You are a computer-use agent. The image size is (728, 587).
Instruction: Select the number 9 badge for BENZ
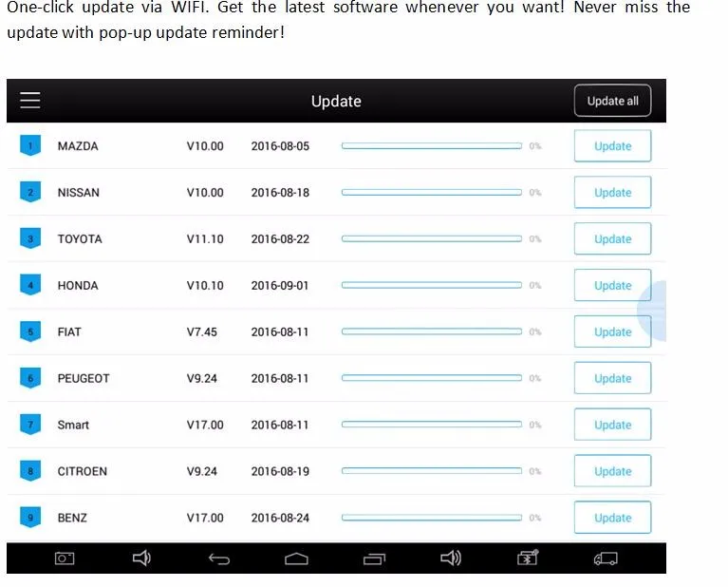[x=30, y=518]
